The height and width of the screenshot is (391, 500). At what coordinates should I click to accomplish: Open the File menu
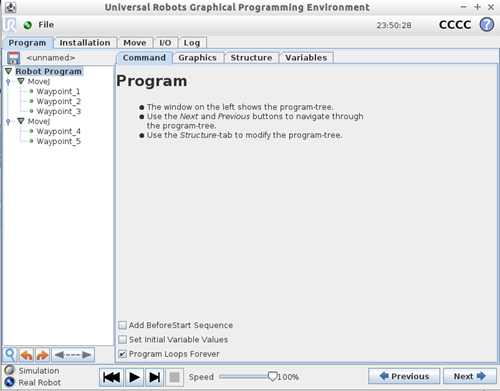(46, 25)
